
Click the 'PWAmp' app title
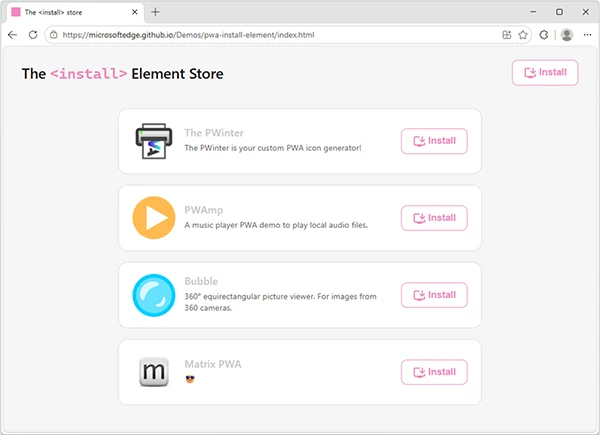click(204, 210)
